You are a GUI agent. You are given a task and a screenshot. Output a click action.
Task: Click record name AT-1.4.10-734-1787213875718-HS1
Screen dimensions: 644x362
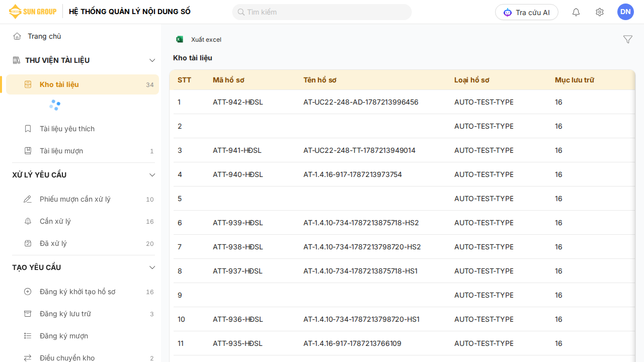coord(360,271)
